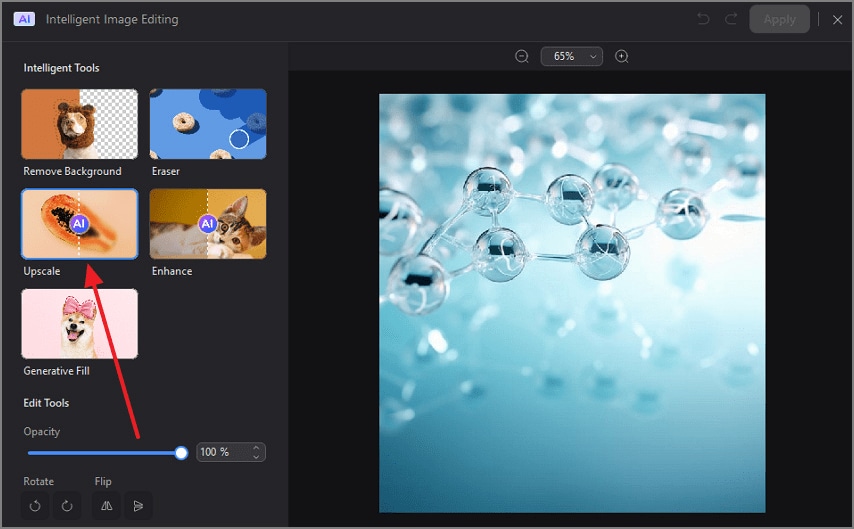854x529 pixels.
Task: Open the 65% zoom level dropdown
Action: [x=571, y=56]
